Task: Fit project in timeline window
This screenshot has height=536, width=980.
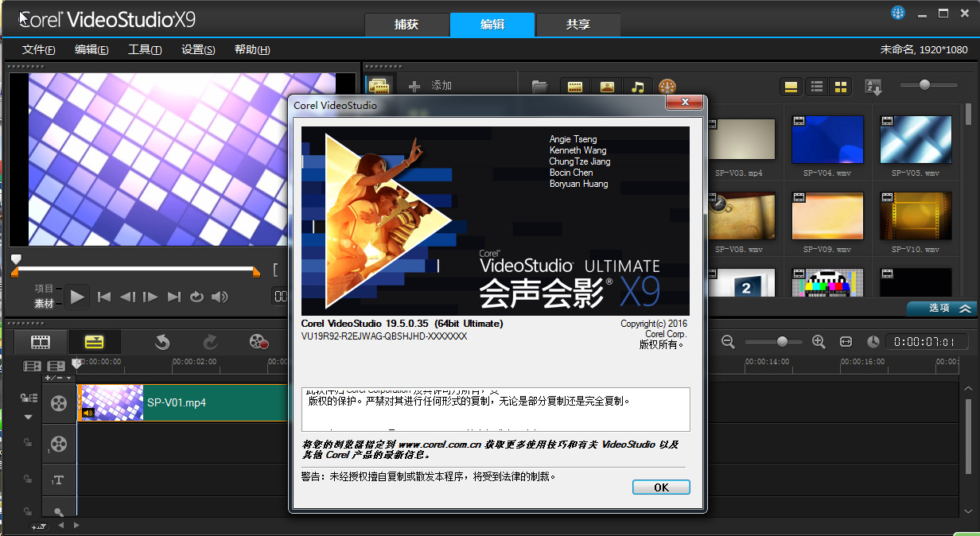Action: 846,341
